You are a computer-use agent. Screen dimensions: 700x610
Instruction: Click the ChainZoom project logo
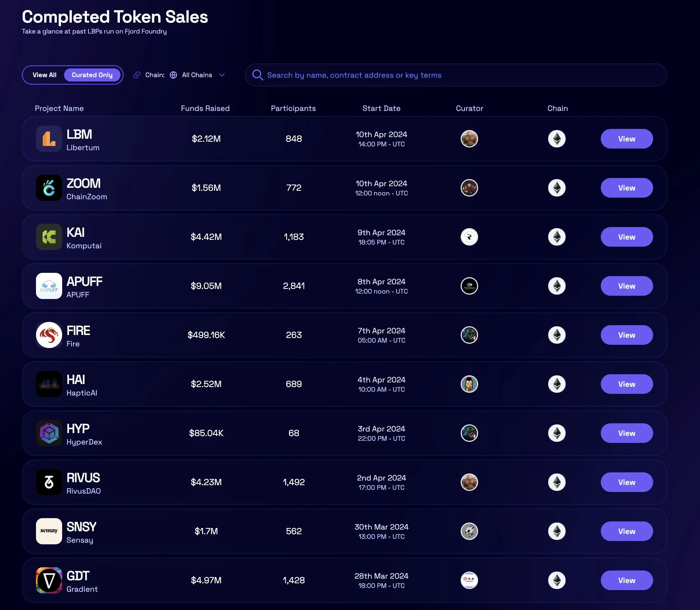(49, 188)
